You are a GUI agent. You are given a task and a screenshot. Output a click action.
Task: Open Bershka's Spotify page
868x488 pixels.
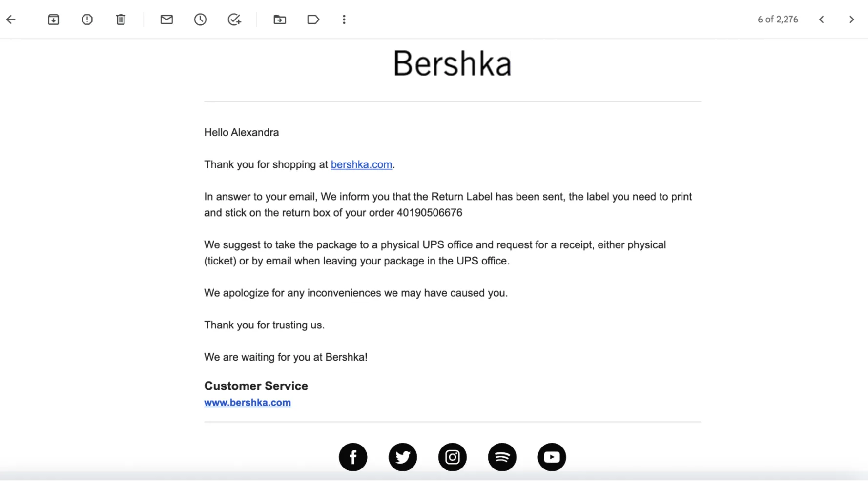(x=502, y=457)
